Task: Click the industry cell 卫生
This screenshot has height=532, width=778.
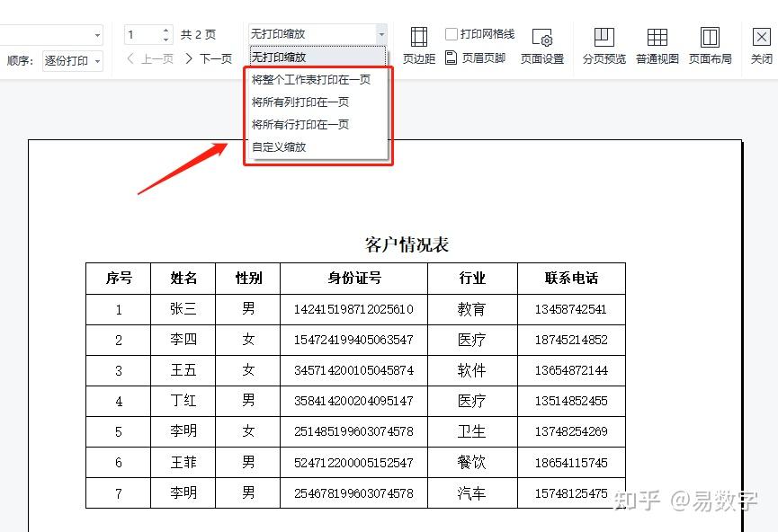Action: click(x=471, y=431)
